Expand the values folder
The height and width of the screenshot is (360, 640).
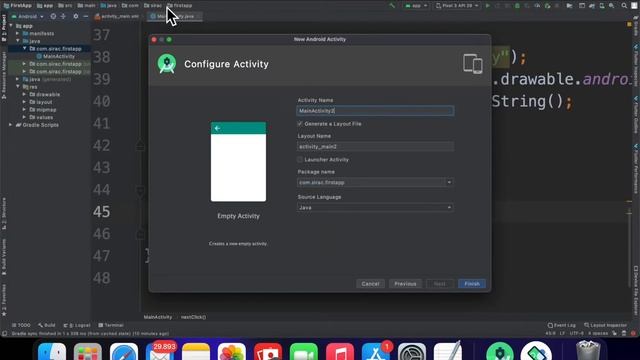pos(24,117)
